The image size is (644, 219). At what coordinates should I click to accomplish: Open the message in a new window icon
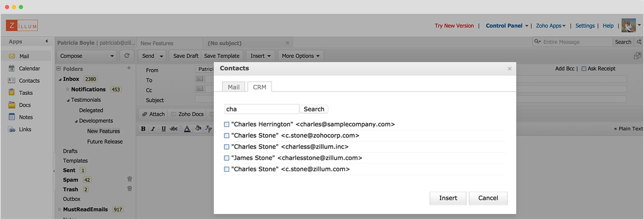tap(638, 56)
